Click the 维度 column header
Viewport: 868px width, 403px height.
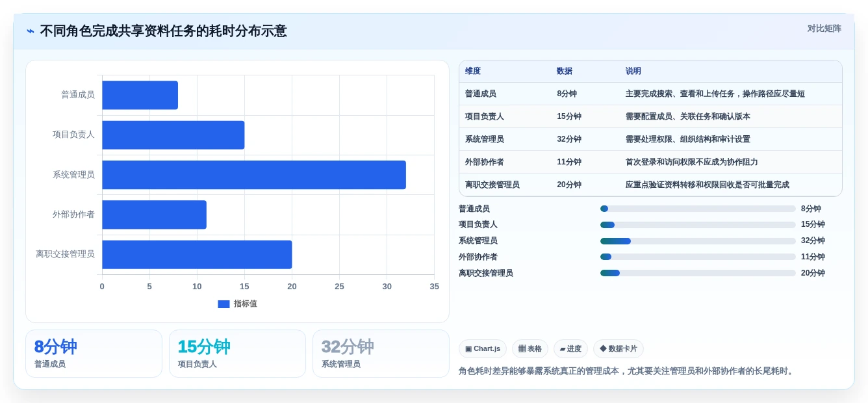[473, 71]
